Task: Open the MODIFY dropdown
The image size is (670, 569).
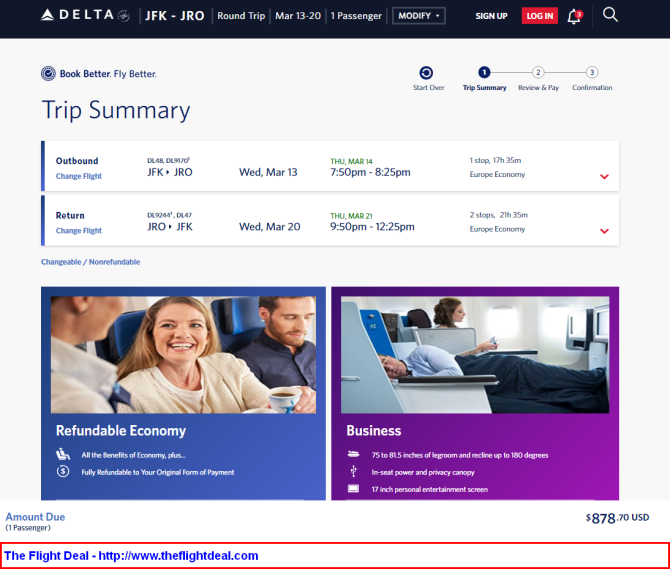Action: (418, 16)
